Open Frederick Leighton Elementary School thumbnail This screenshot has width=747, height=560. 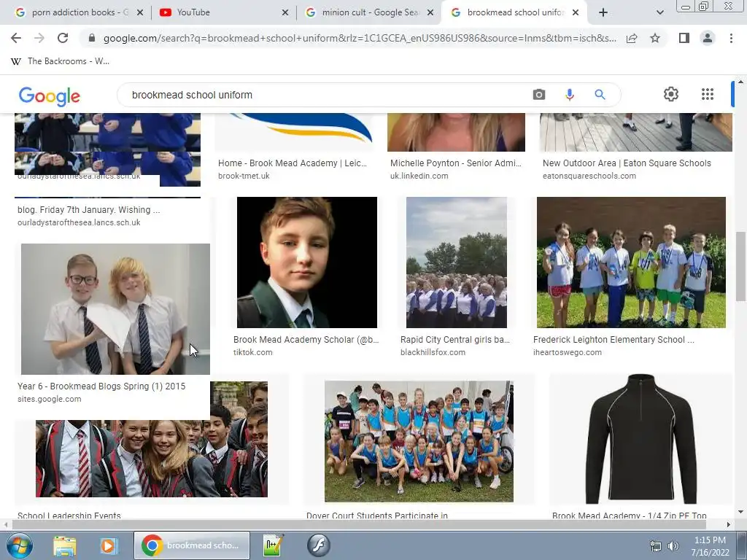click(x=631, y=262)
